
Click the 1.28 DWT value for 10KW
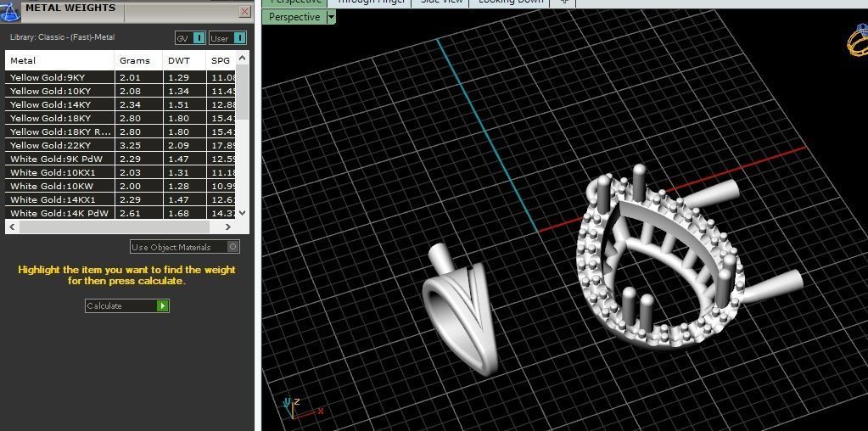point(179,186)
